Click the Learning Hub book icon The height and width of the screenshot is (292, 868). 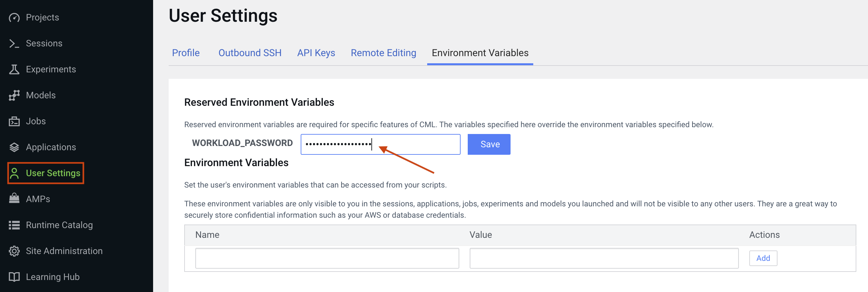pyautogui.click(x=14, y=277)
